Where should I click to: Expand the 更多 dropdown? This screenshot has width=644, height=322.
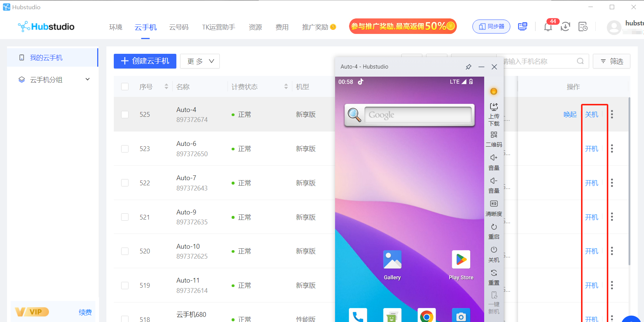tap(200, 61)
